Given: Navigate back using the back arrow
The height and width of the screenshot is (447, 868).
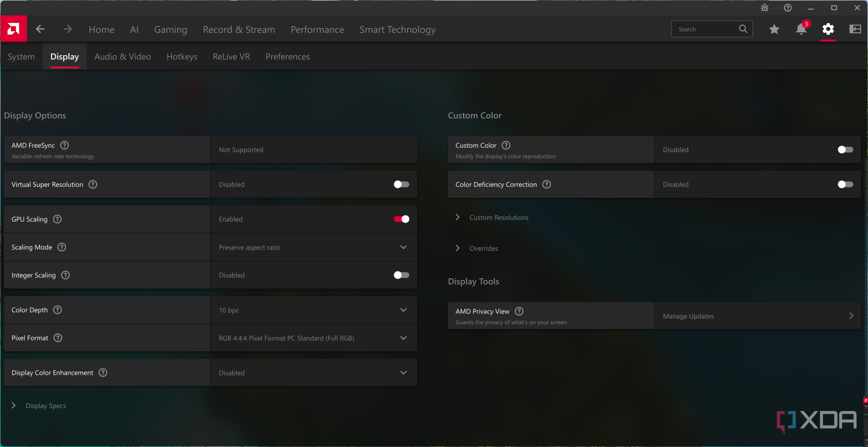Looking at the screenshot, I should pos(40,29).
